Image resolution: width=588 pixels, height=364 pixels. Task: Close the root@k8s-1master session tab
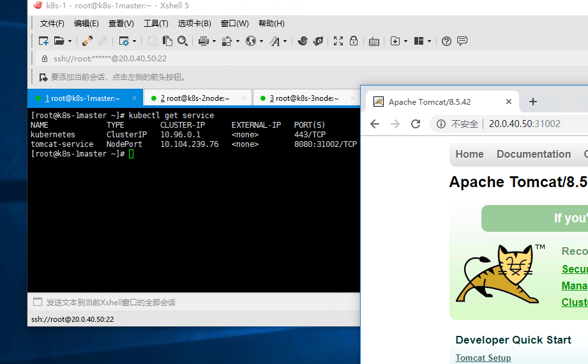tap(134, 98)
